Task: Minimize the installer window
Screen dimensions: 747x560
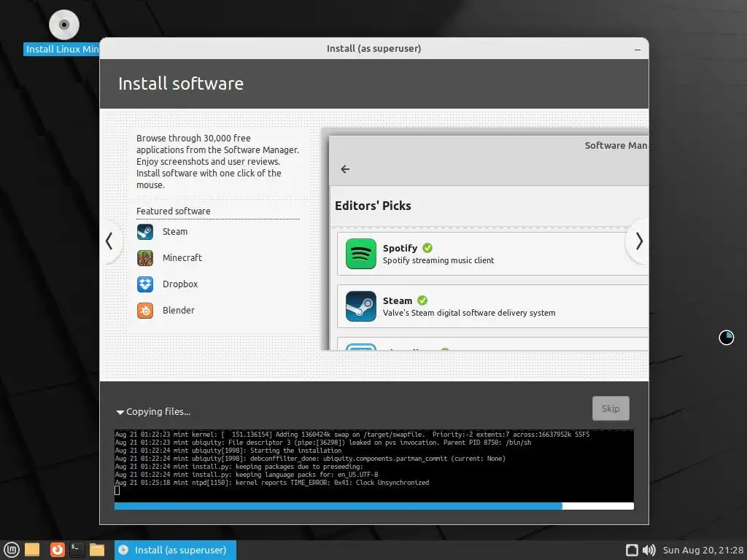Action: (638, 49)
